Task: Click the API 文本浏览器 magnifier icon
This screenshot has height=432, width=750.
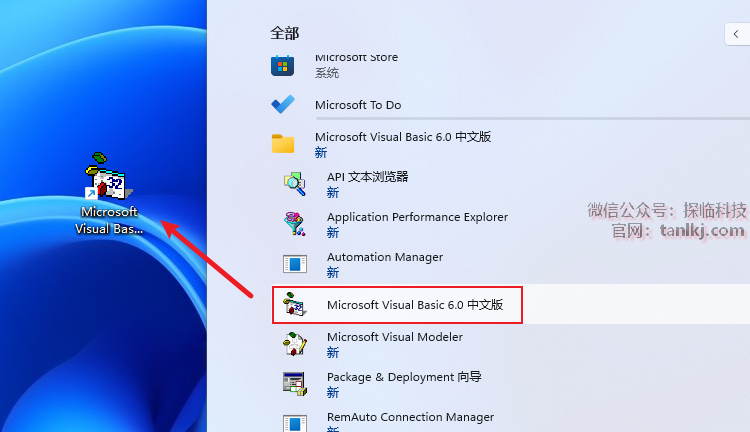Action: [x=294, y=183]
